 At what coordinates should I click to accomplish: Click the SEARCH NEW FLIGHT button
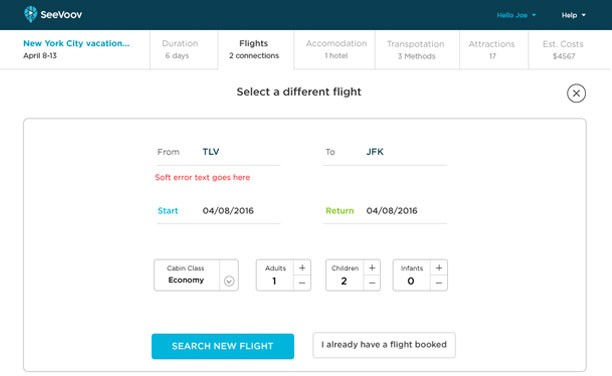[x=223, y=346]
